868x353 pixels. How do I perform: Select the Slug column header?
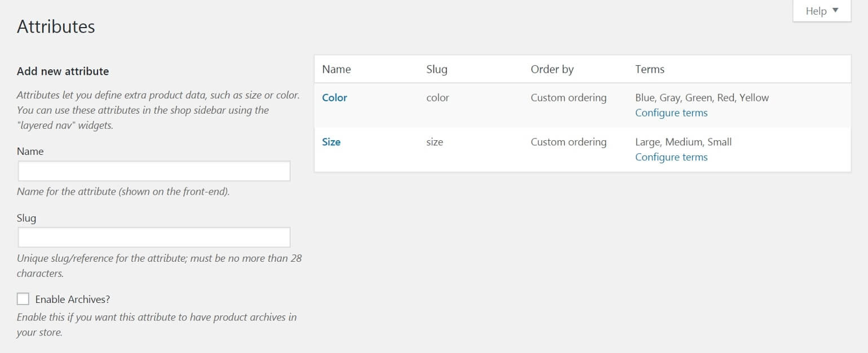click(437, 69)
